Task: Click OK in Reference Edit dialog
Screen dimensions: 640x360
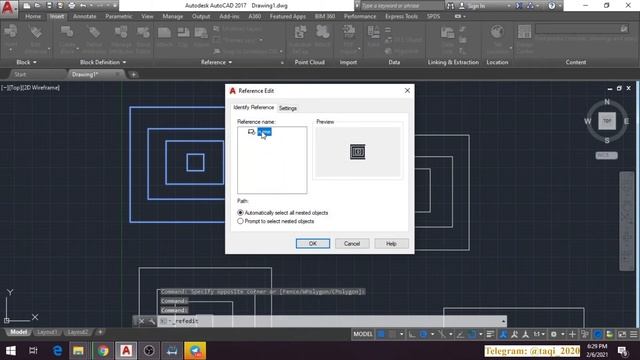Action: (313, 244)
